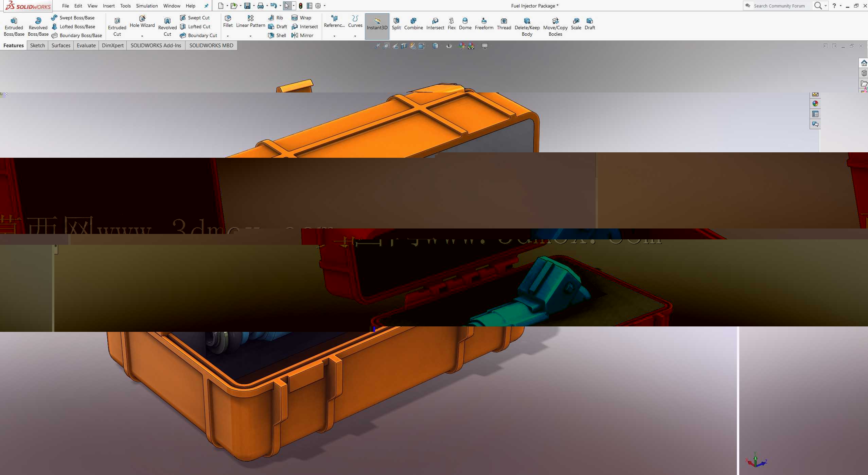Choose the Swept Boss/Base feature
Screen dimensions: 868x475
point(73,18)
